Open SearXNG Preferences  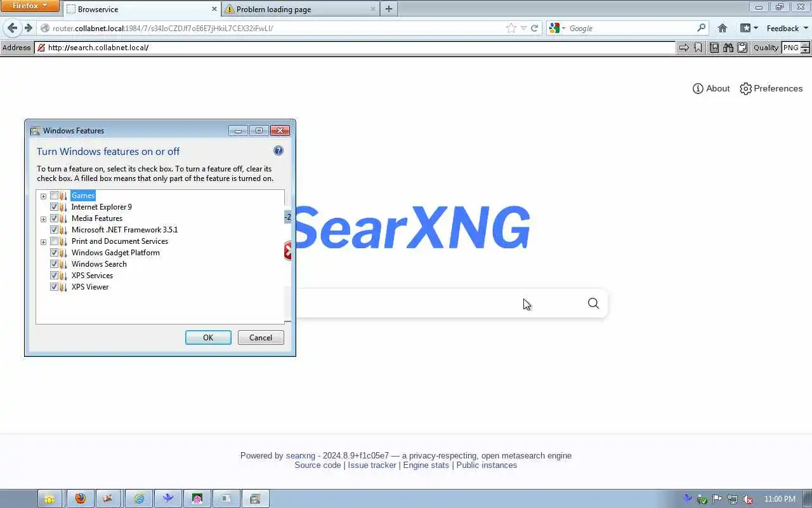[x=771, y=88]
